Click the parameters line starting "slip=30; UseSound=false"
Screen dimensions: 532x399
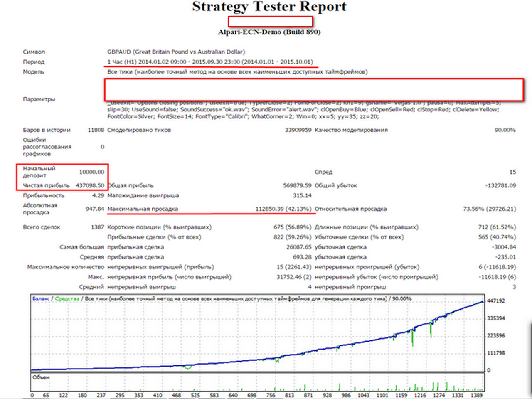coord(303,110)
